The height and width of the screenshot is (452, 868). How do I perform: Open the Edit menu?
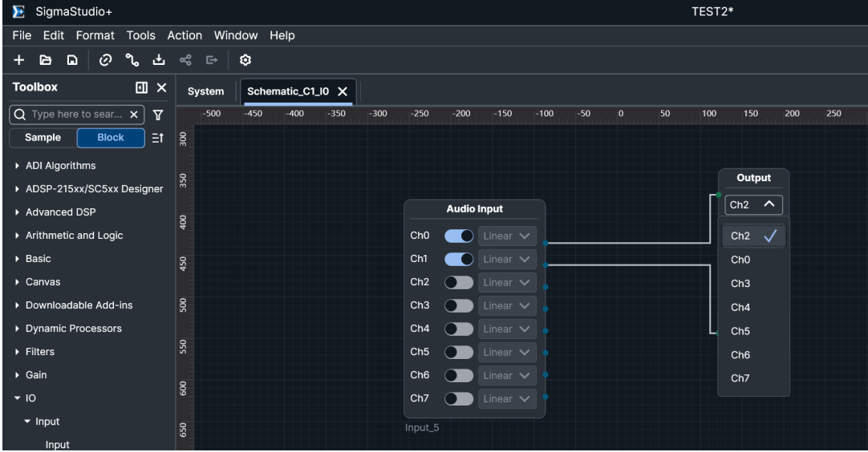[54, 35]
